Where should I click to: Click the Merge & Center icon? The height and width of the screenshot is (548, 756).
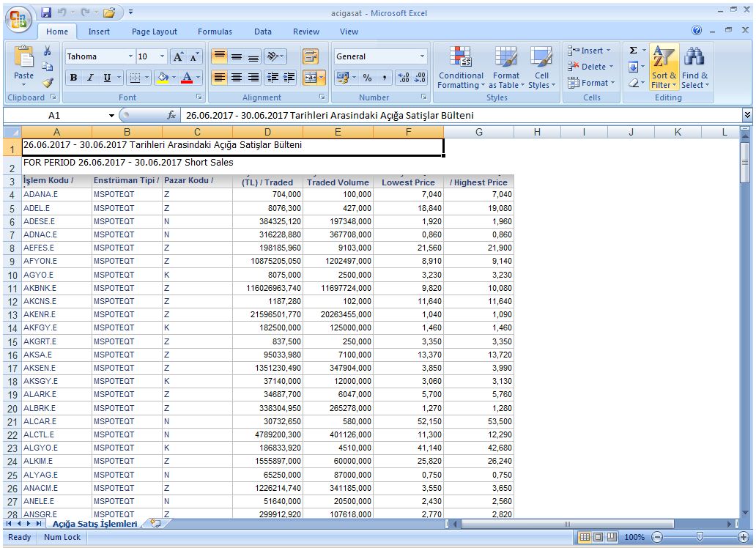tap(311, 78)
